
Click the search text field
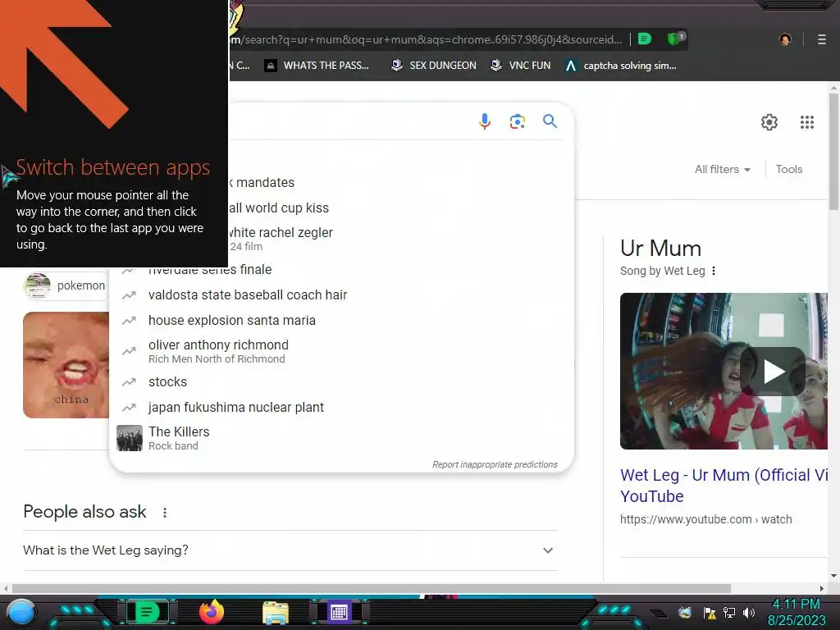pos(348,121)
